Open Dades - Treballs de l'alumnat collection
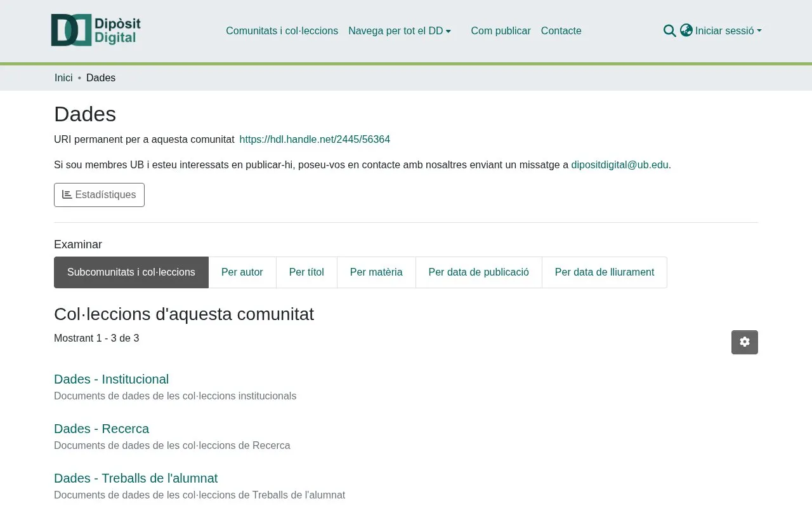 (x=136, y=478)
